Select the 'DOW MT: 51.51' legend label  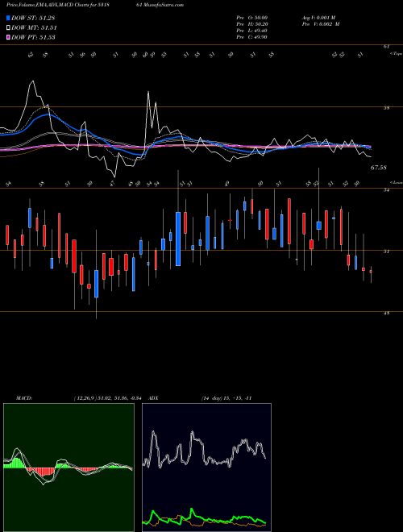click(x=34, y=28)
